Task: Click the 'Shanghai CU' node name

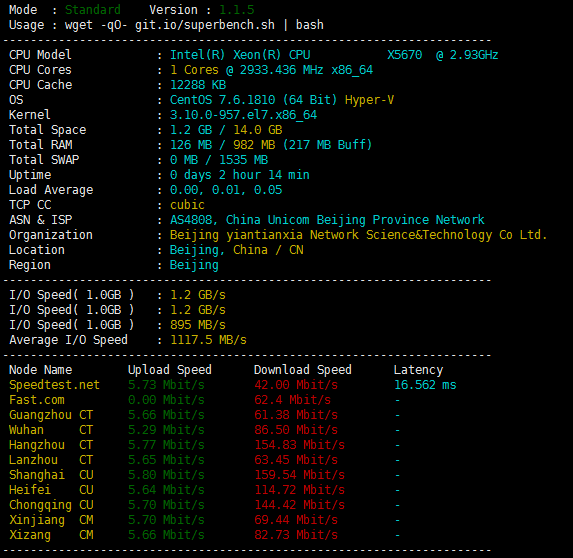Action: (51, 475)
